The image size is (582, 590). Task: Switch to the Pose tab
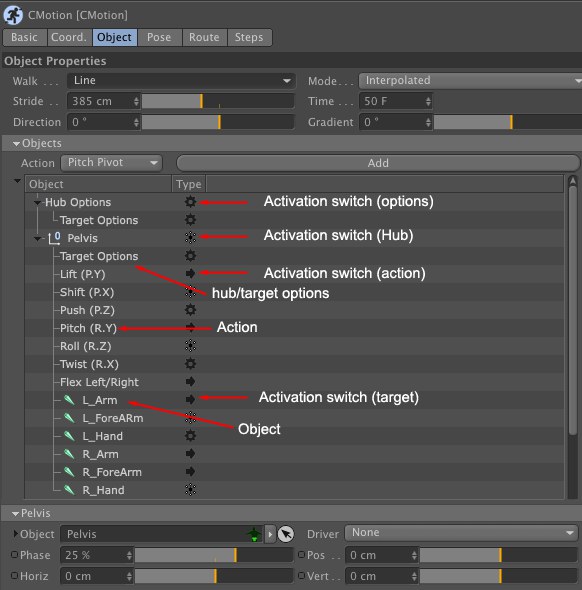click(159, 37)
